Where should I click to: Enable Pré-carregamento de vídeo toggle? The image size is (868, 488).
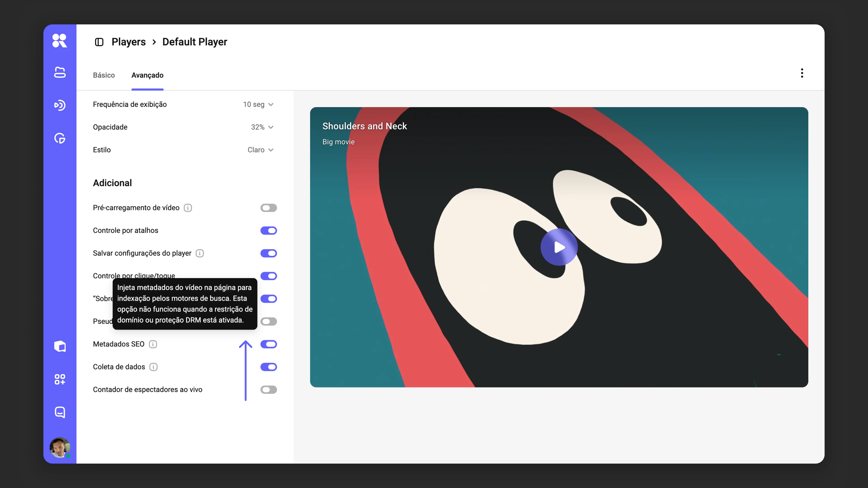pyautogui.click(x=269, y=208)
